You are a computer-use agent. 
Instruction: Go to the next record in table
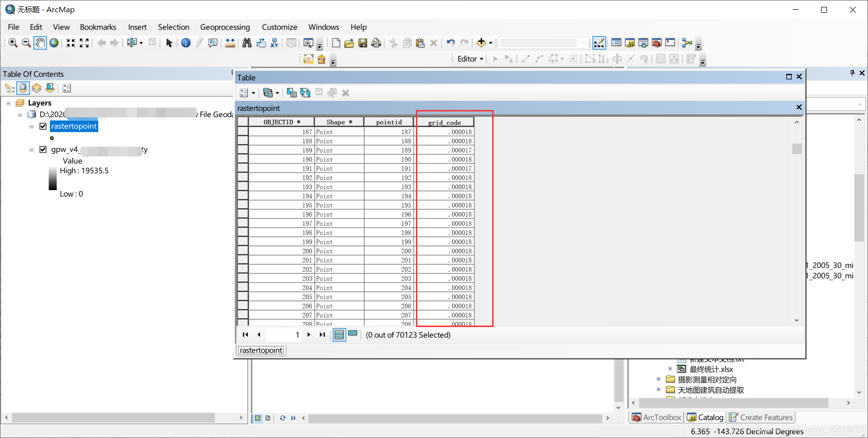tap(308, 335)
